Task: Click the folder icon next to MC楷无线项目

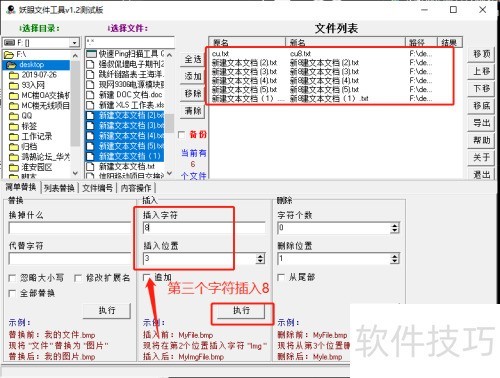Action: [14, 106]
